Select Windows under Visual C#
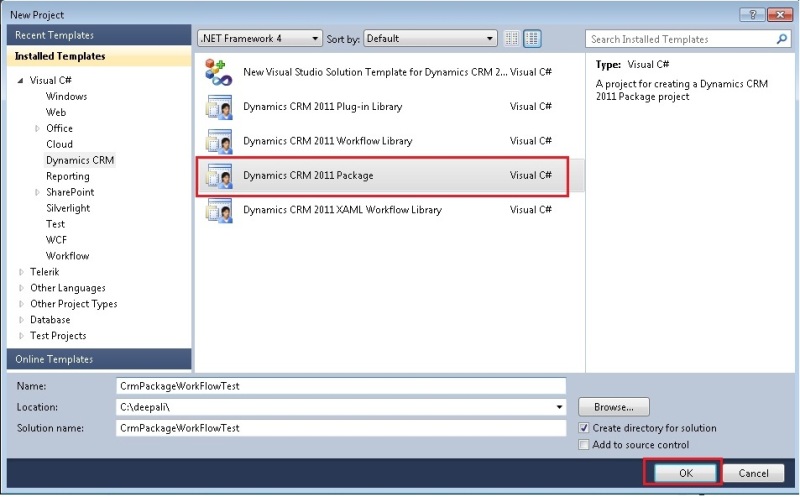This screenshot has width=800, height=497. [x=66, y=96]
